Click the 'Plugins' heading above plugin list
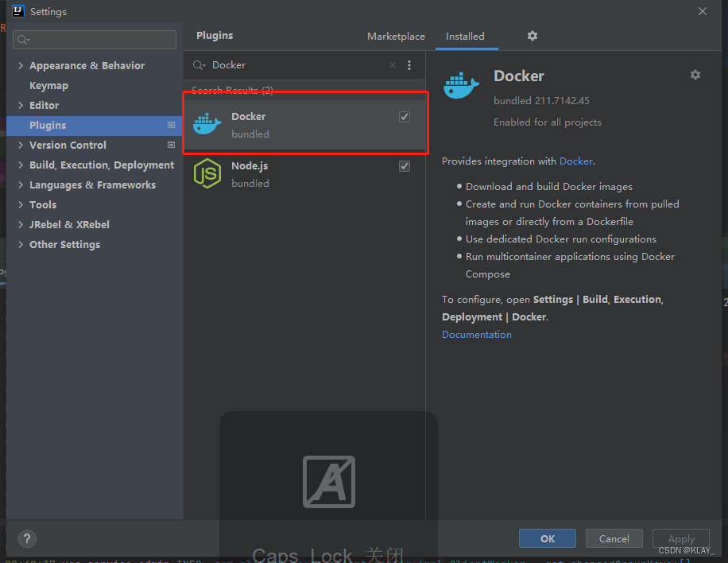The height and width of the screenshot is (563, 728). coord(215,35)
